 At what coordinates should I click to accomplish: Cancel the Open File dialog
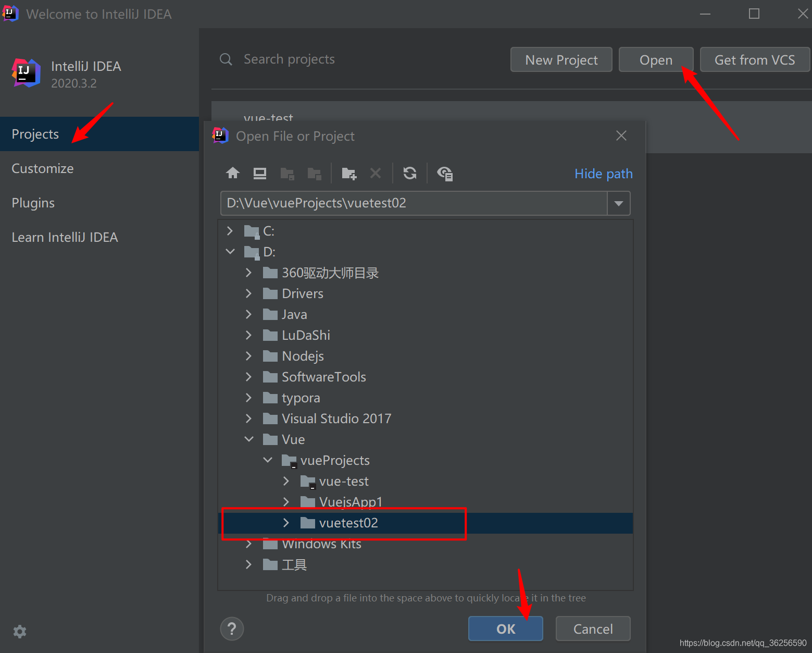(593, 629)
